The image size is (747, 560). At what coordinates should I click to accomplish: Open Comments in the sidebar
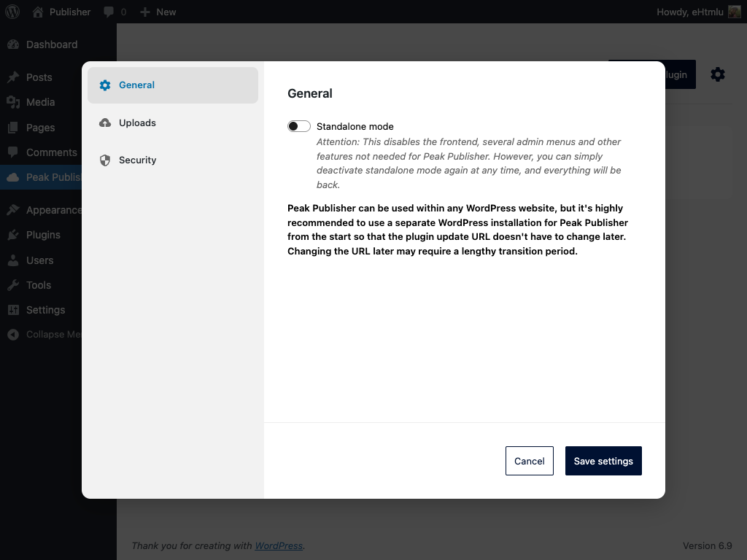(41, 152)
